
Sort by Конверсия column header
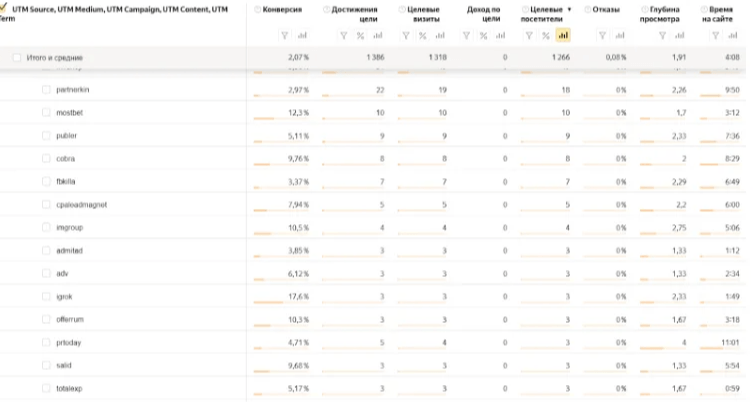pos(281,9)
